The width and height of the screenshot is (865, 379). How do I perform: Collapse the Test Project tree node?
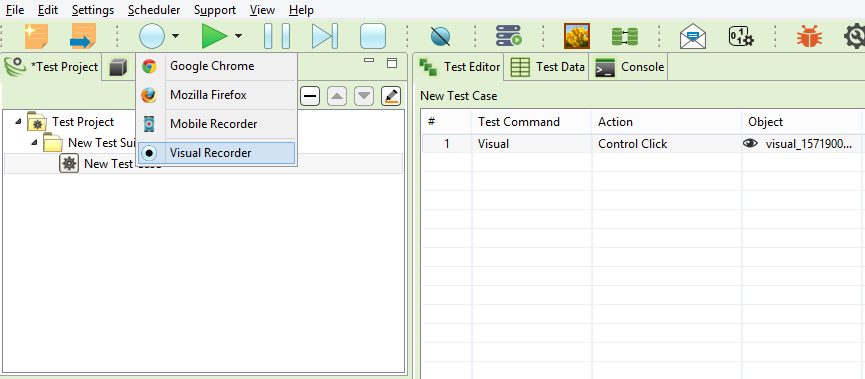[19, 121]
